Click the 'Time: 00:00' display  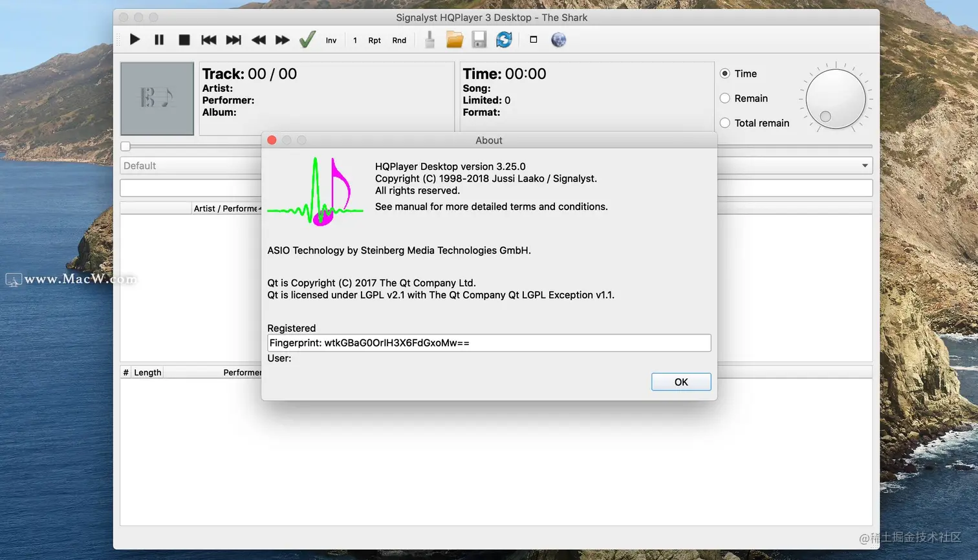(505, 74)
